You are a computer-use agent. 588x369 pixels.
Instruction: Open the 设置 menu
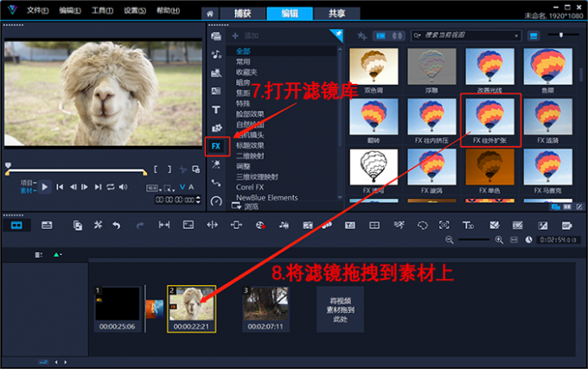(135, 10)
